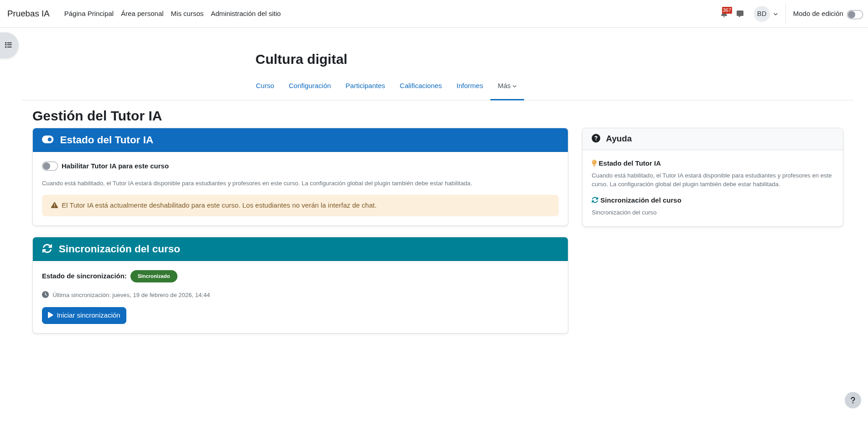Open the notifications bell icon
Screen dimensions: 868x423
click(x=724, y=14)
